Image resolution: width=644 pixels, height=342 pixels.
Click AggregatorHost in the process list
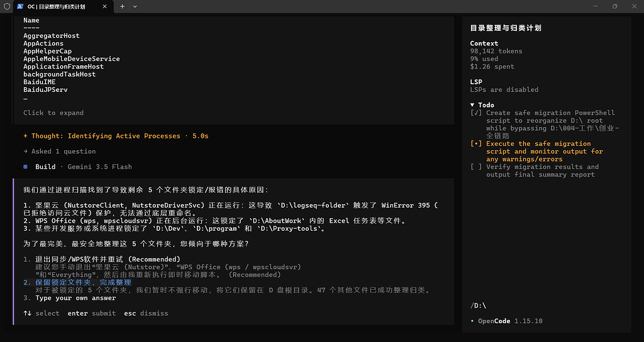(52, 36)
